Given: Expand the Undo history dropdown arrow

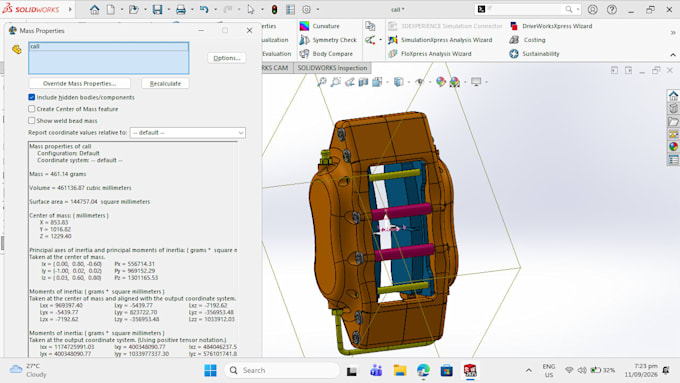Looking at the screenshot, I should pos(215,10).
